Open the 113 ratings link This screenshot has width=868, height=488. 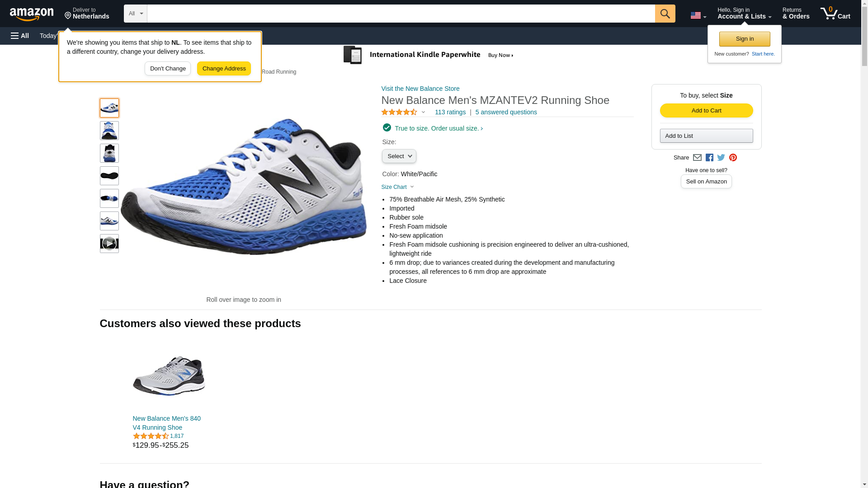(x=450, y=112)
